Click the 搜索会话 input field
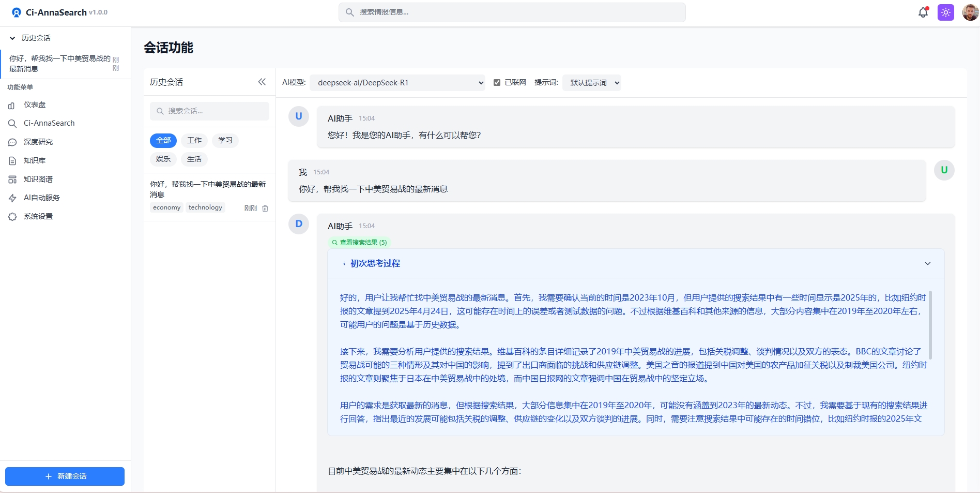 point(209,111)
